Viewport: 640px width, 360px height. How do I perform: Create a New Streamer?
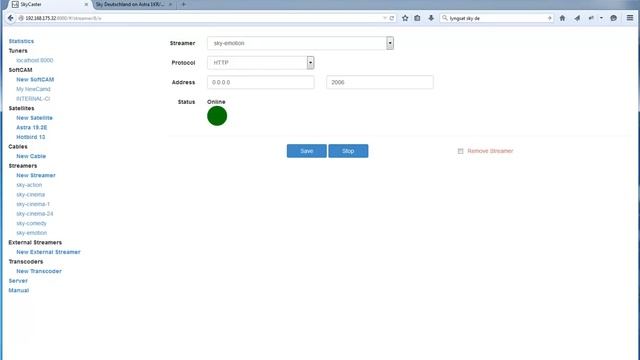tap(36, 176)
